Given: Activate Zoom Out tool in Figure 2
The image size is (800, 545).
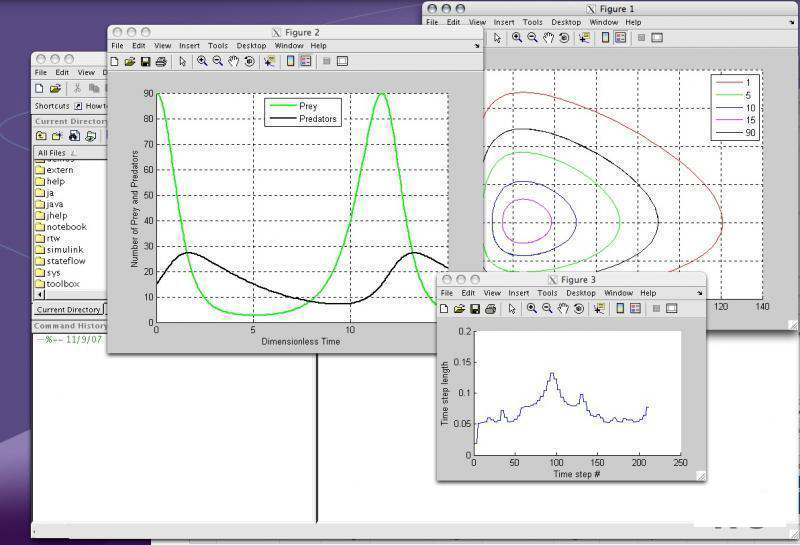Looking at the screenshot, I should pos(218,61).
